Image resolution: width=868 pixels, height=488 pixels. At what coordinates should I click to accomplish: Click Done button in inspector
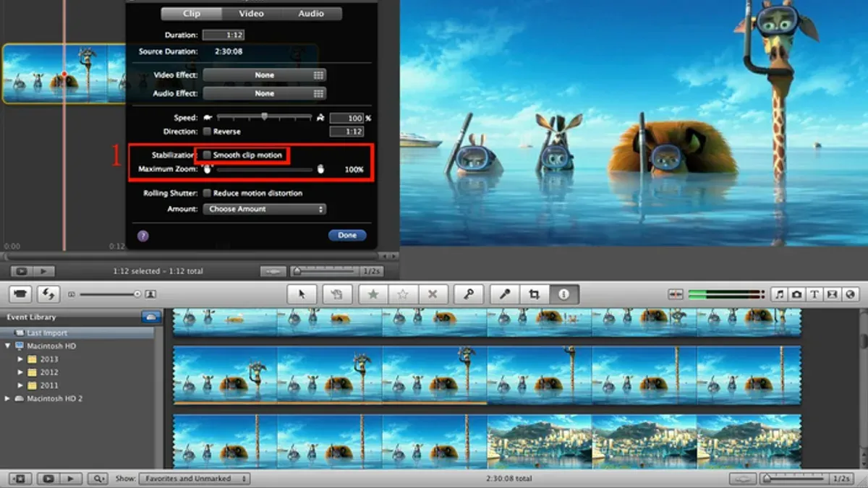coord(347,236)
